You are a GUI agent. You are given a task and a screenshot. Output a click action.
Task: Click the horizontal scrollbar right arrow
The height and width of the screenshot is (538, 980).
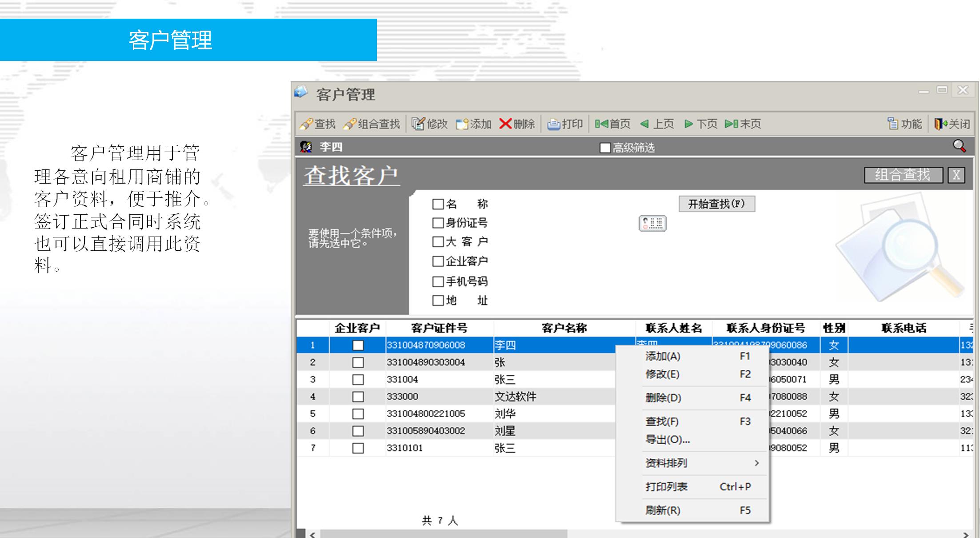tap(965, 534)
